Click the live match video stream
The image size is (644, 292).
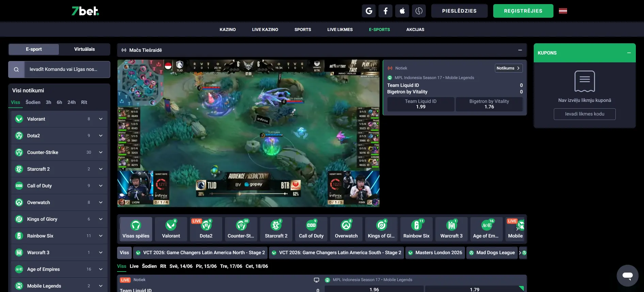click(248, 133)
